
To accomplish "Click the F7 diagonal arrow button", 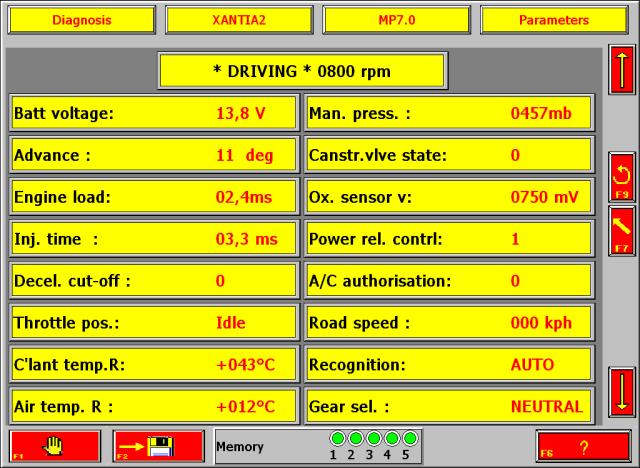I will (x=622, y=231).
